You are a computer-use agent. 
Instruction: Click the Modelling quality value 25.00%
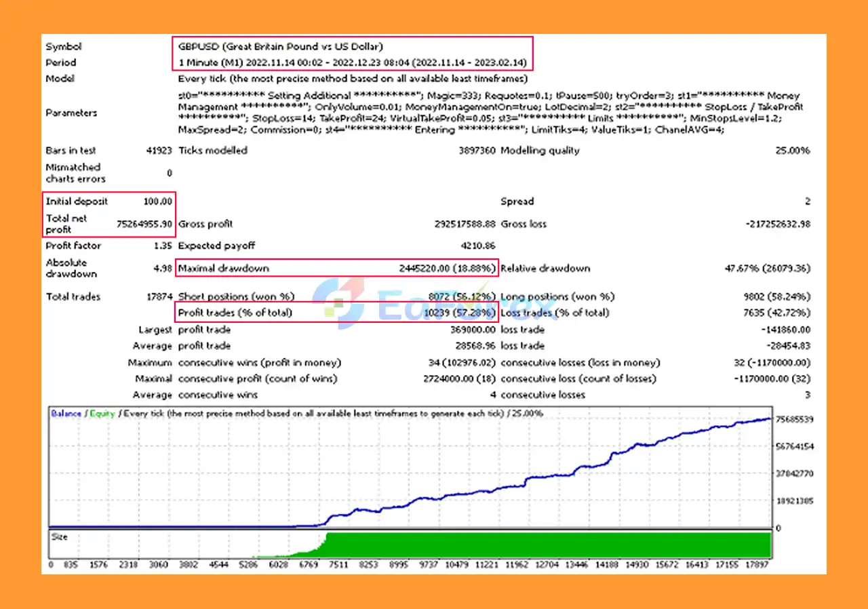tap(792, 151)
